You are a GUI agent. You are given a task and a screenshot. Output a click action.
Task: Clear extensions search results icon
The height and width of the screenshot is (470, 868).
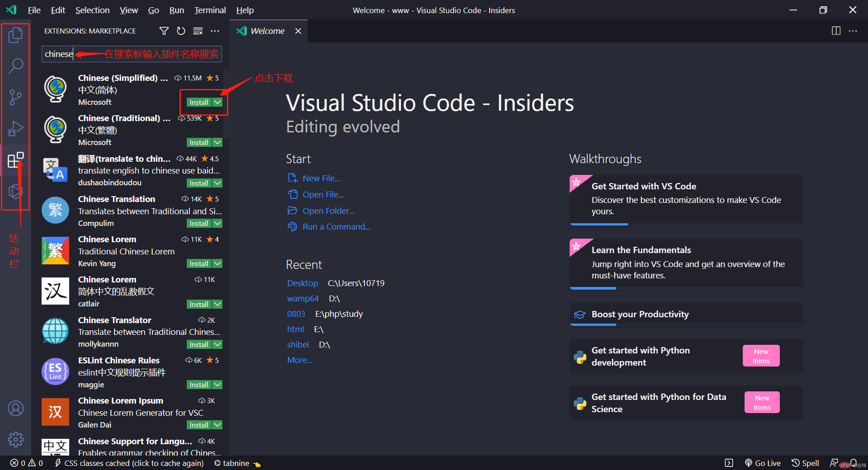pos(198,31)
